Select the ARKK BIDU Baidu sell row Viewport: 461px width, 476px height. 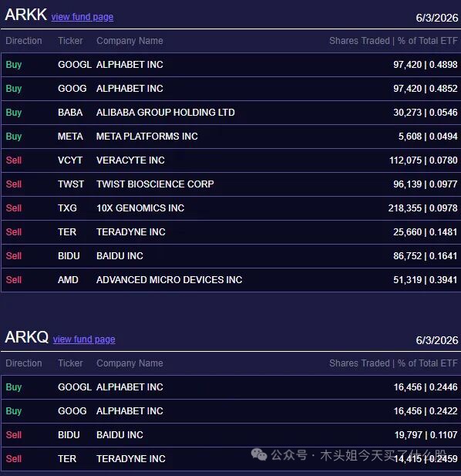[231, 256]
